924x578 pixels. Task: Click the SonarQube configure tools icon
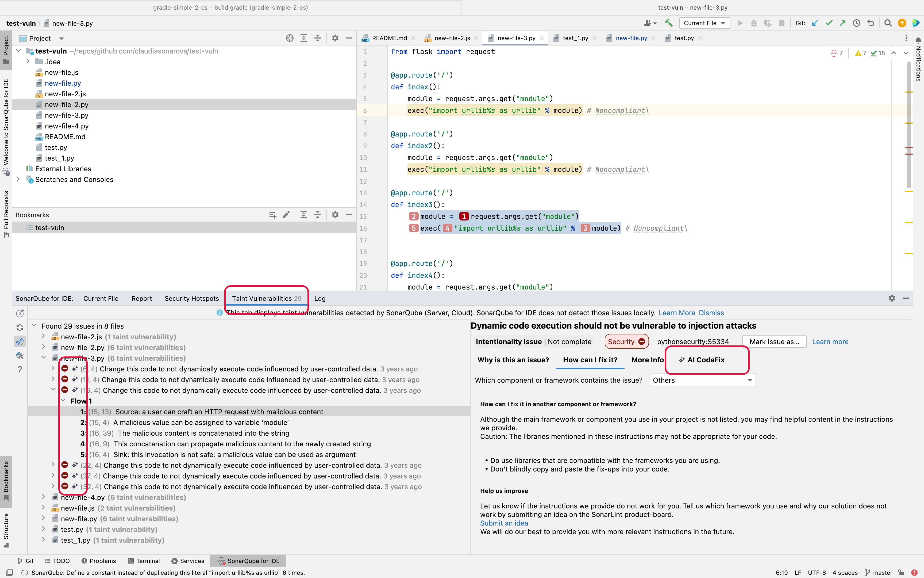pos(20,355)
